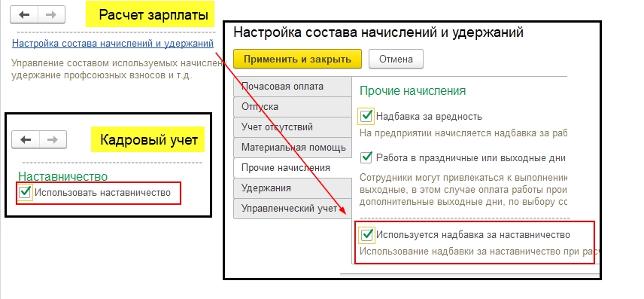The width and height of the screenshot is (644, 299).
Task: Click Кадровый учет yellow title
Action: [148, 139]
